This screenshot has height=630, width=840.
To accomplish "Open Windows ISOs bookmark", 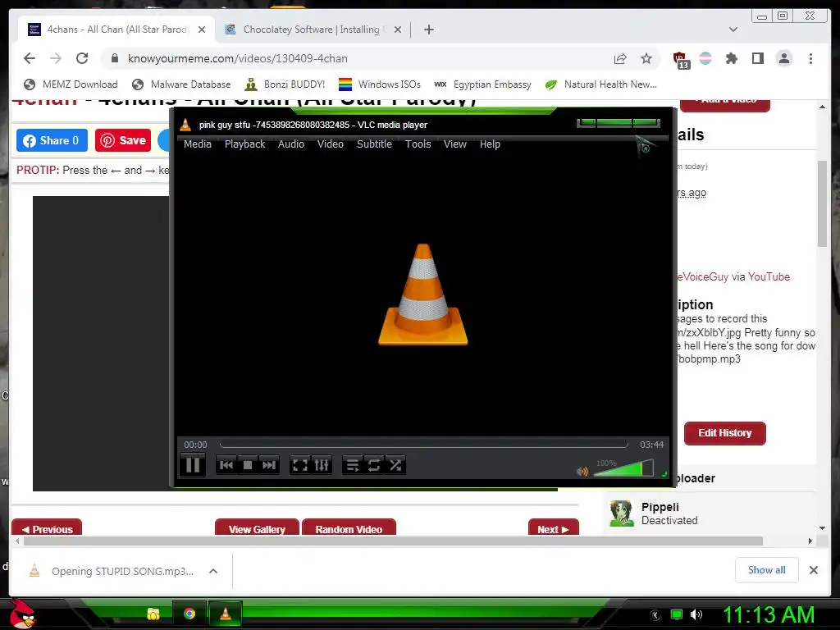I will click(380, 84).
